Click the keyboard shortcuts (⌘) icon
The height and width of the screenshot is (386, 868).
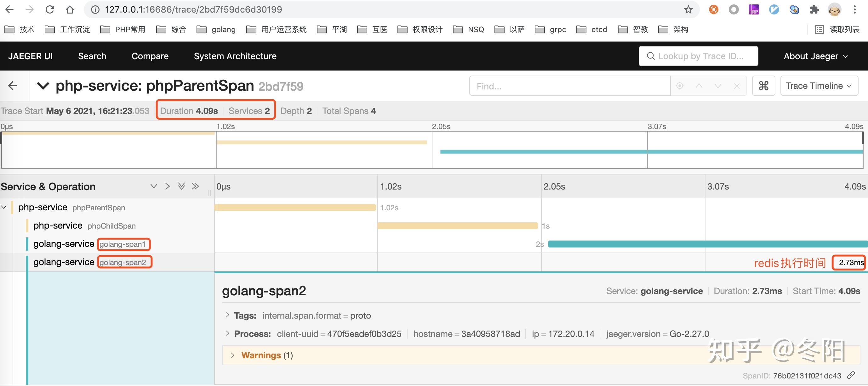coord(763,86)
